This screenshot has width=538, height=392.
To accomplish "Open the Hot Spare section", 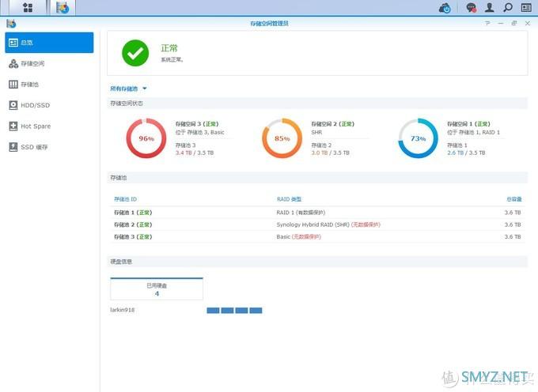I will (x=49, y=126).
